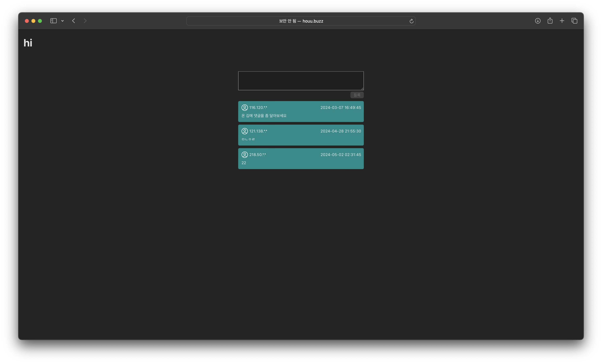The width and height of the screenshot is (602, 364).
Task: Minimize the Safari window with yellow button
Action: (x=34, y=21)
